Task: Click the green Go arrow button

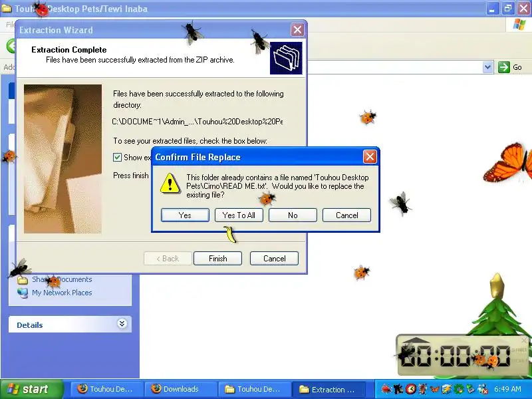Action: [x=504, y=67]
